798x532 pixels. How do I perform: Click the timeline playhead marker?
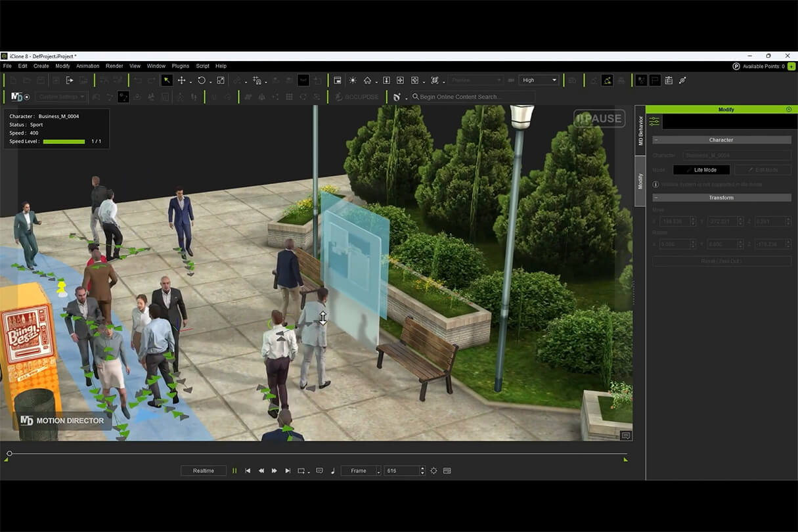tap(9, 453)
